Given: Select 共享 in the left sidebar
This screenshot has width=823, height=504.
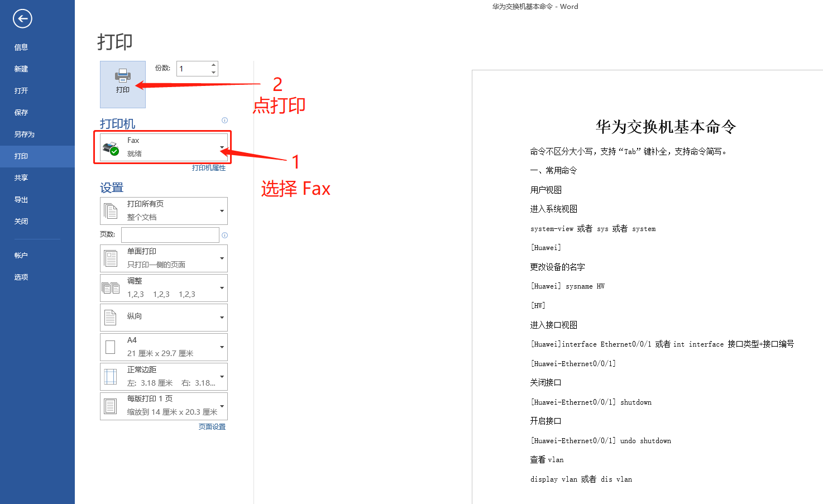Looking at the screenshot, I should click(x=21, y=177).
